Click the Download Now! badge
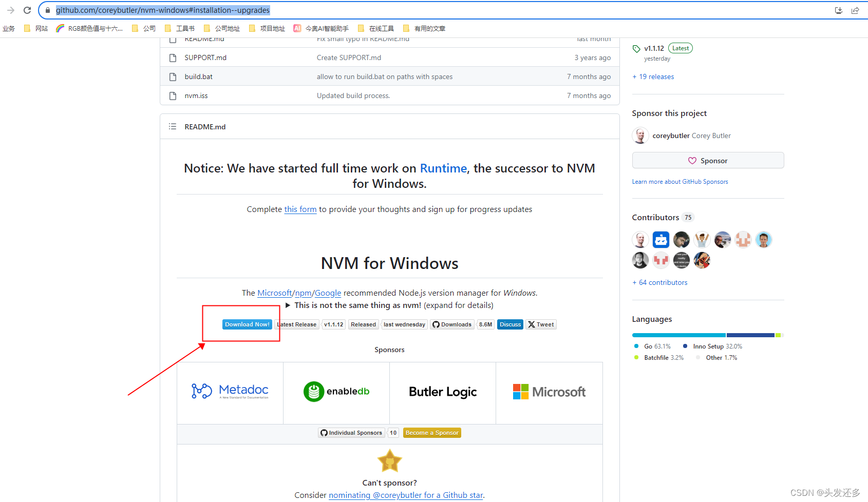868x502 pixels. pos(247,324)
